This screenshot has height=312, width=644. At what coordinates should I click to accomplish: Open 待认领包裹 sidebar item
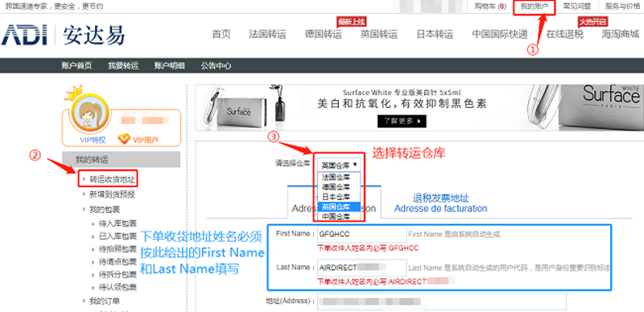pos(118,287)
